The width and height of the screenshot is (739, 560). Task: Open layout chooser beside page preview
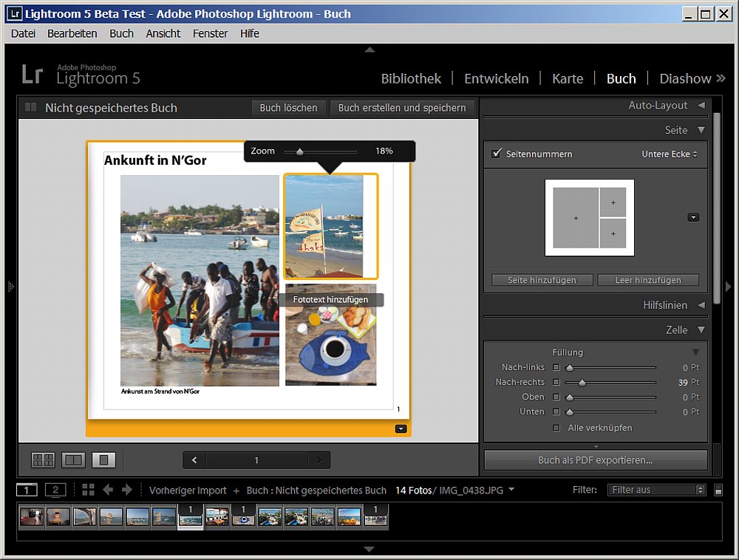(x=693, y=218)
